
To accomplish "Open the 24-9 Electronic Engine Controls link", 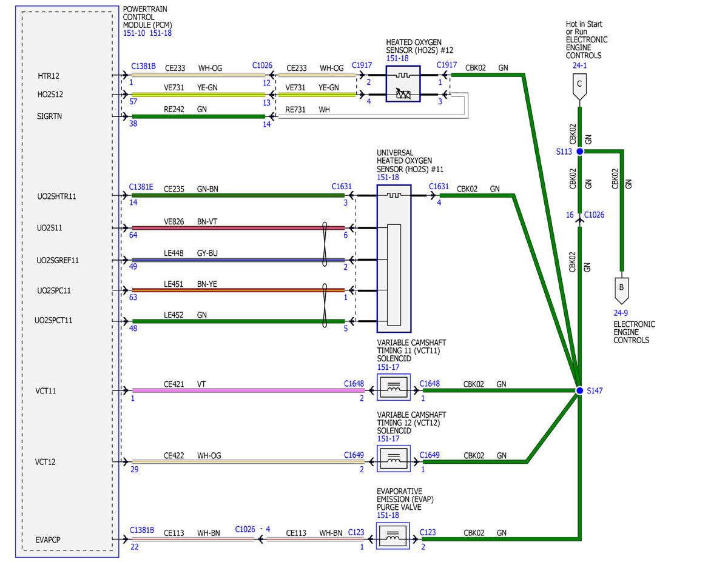I will (x=621, y=313).
